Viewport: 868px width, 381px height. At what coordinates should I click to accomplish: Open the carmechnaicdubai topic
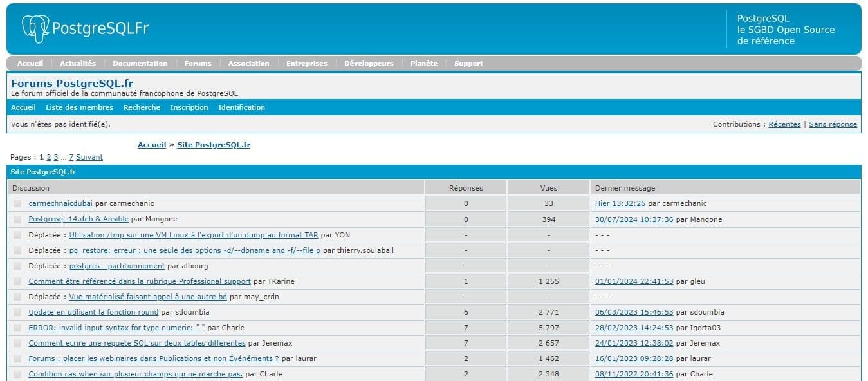pyautogui.click(x=60, y=203)
